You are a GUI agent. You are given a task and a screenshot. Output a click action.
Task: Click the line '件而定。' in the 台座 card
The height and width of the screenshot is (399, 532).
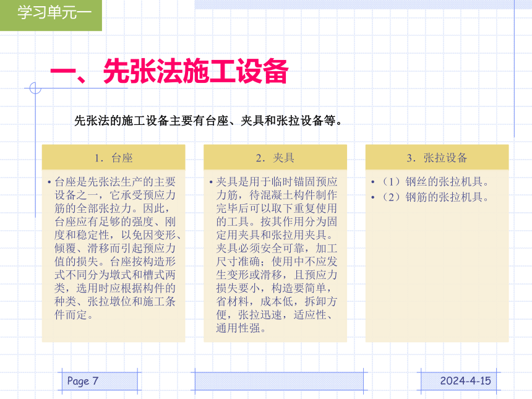74,314
